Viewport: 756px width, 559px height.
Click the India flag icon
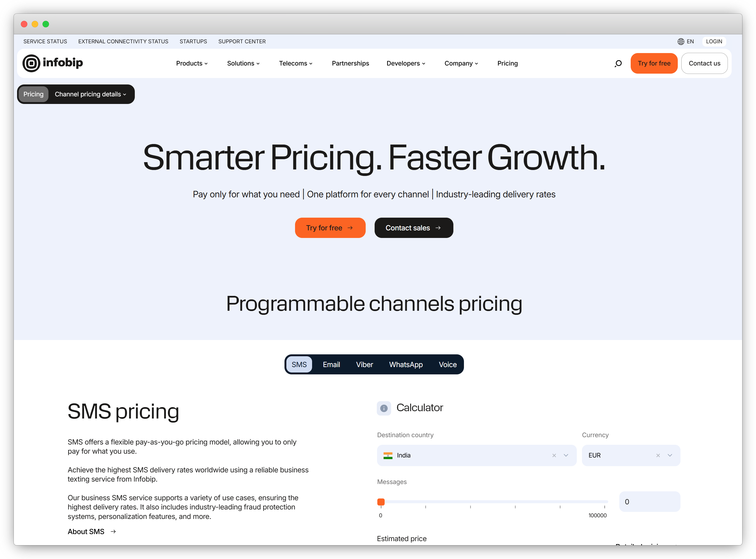pyautogui.click(x=388, y=455)
